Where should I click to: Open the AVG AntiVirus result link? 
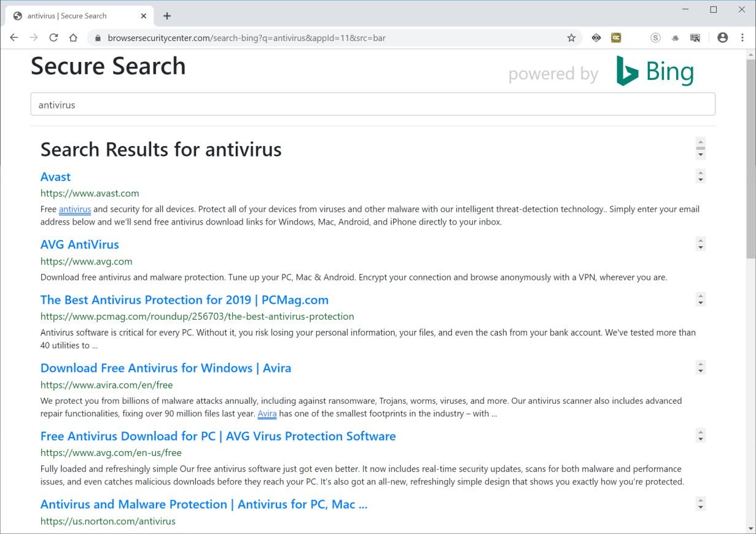click(79, 244)
